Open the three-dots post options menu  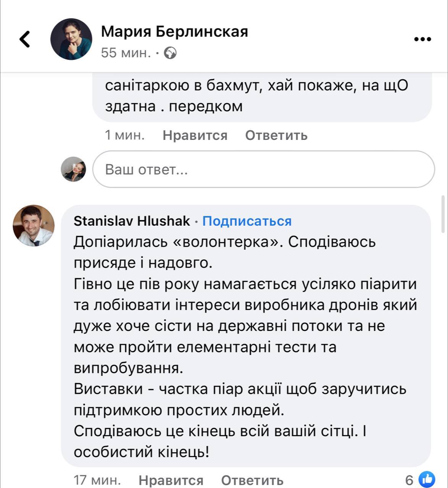422,39
